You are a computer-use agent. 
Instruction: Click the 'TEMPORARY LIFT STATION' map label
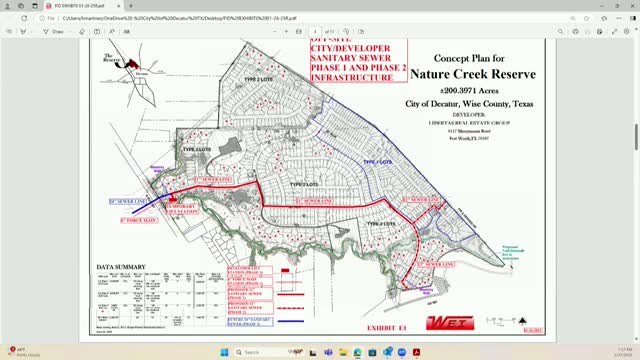point(182,209)
